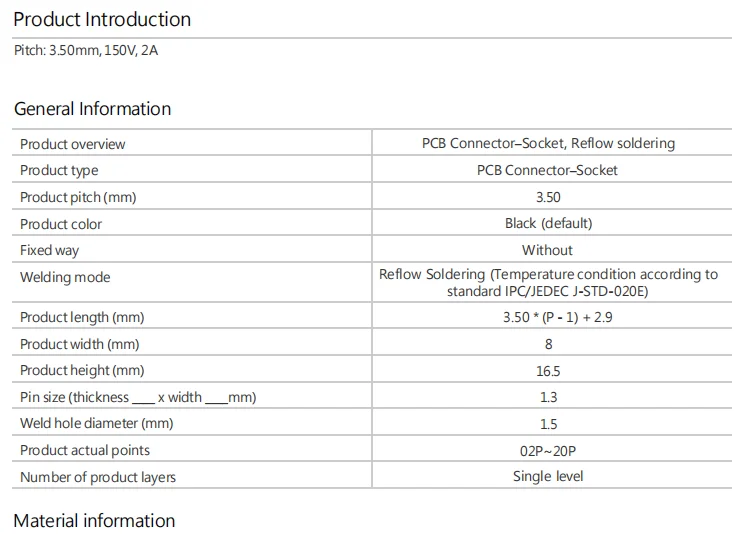743x536 pixels.
Task: Click the product length formula value
Action: point(548,317)
